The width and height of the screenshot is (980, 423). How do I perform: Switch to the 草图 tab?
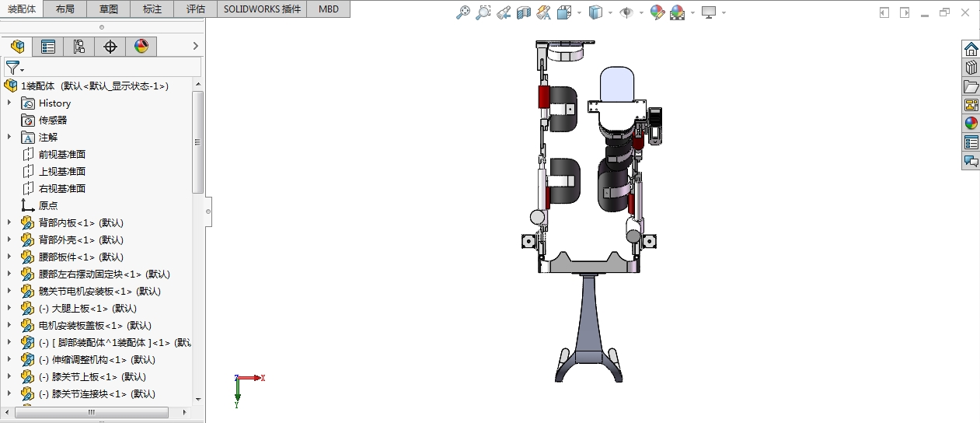109,9
